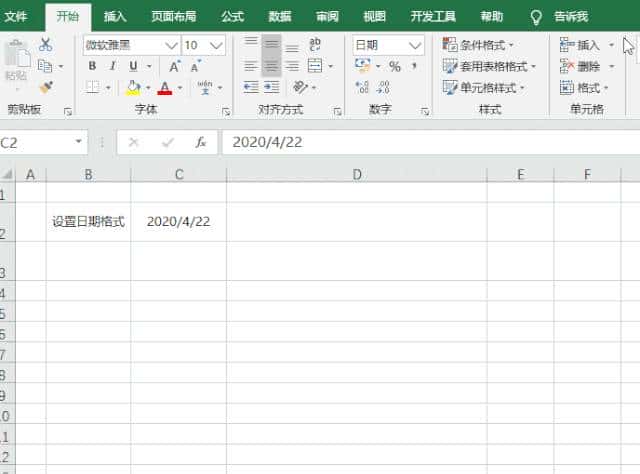The image size is (640, 474).
Task: Switch to the 开发工具 developer tab
Action: click(433, 16)
